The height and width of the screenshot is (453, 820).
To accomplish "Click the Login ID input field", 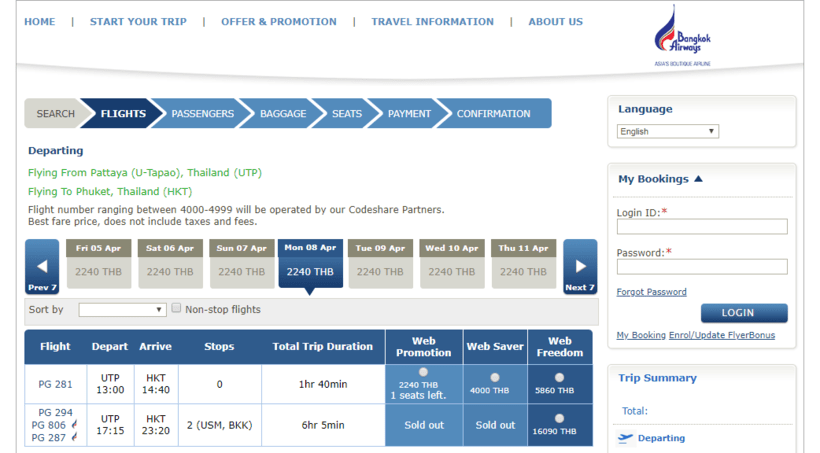I will (701, 227).
